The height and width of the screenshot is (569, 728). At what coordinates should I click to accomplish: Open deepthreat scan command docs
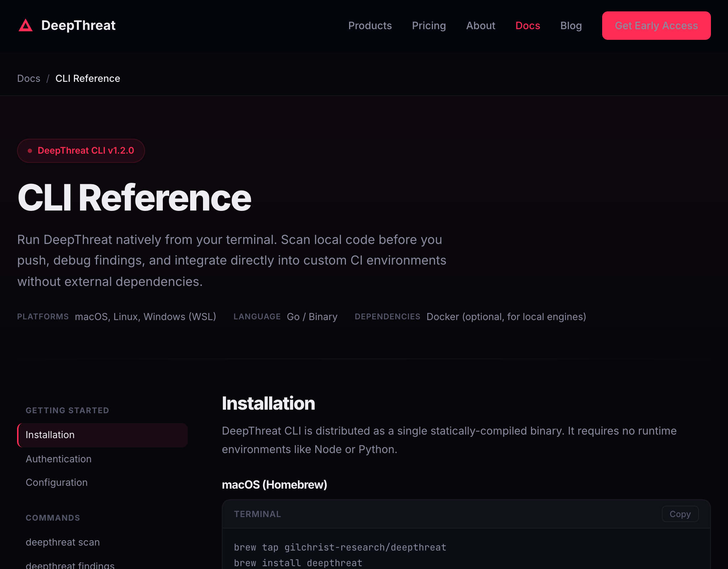point(63,542)
